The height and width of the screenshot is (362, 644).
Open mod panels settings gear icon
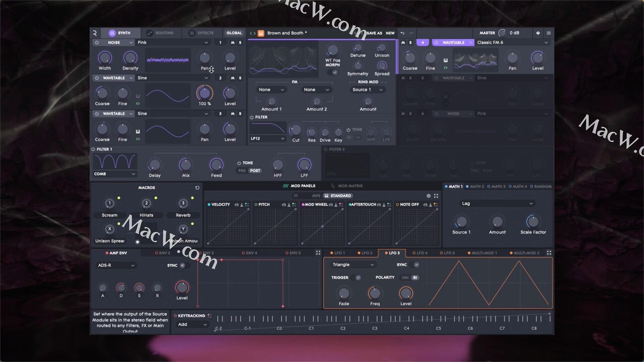coord(428,196)
